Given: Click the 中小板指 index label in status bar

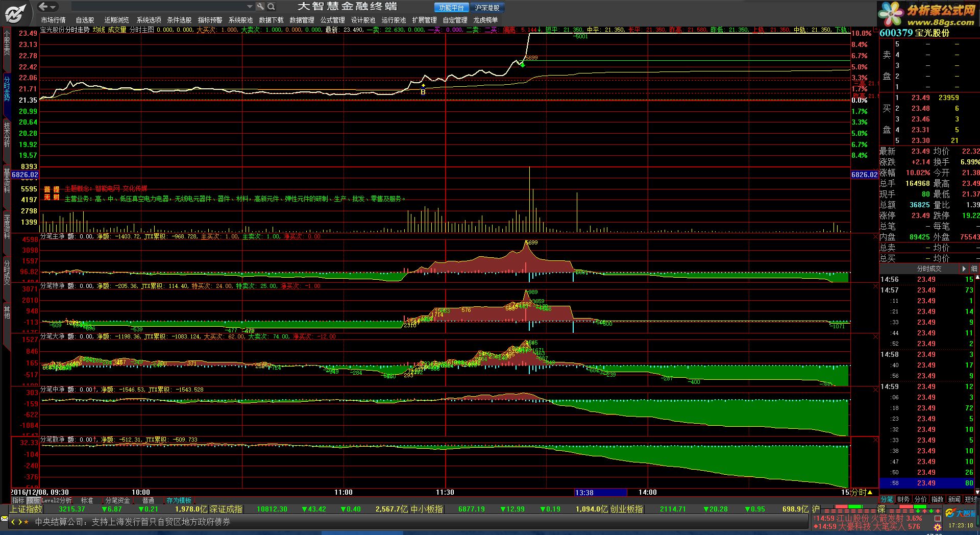Looking at the screenshot, I should tap(427, 509).
